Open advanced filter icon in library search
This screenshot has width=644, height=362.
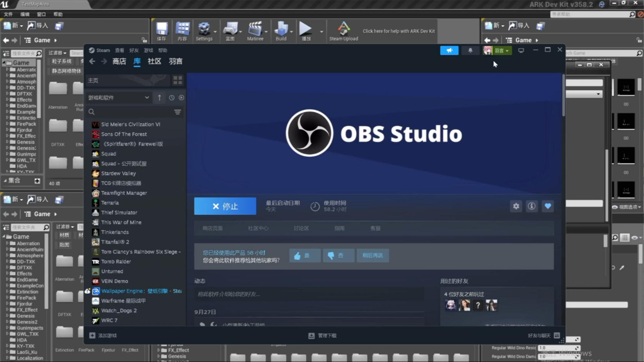click(177, 112)
